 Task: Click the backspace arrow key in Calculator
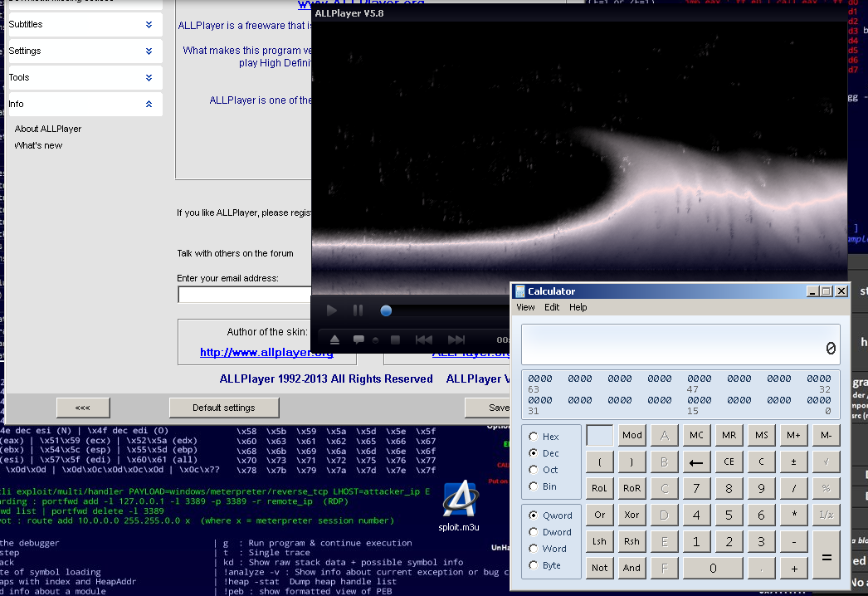tap(696, 462)
